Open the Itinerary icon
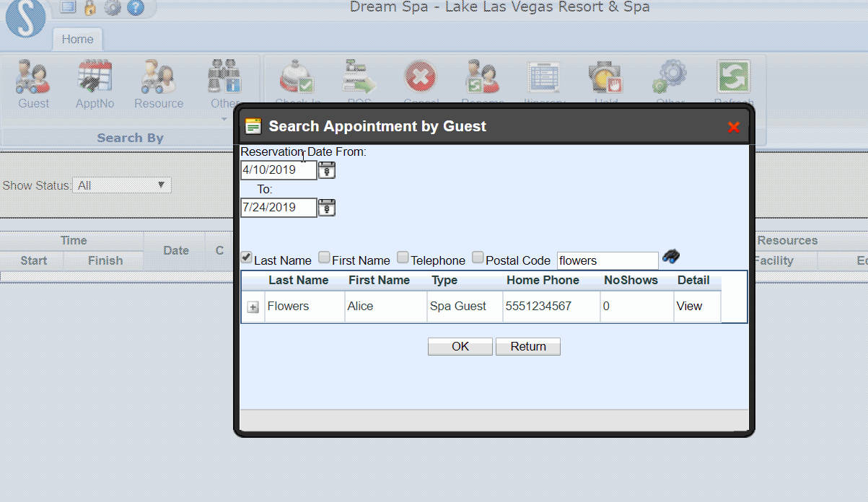Image resolution: width=868 pixels, height=502 pixels. coord(543,76)
